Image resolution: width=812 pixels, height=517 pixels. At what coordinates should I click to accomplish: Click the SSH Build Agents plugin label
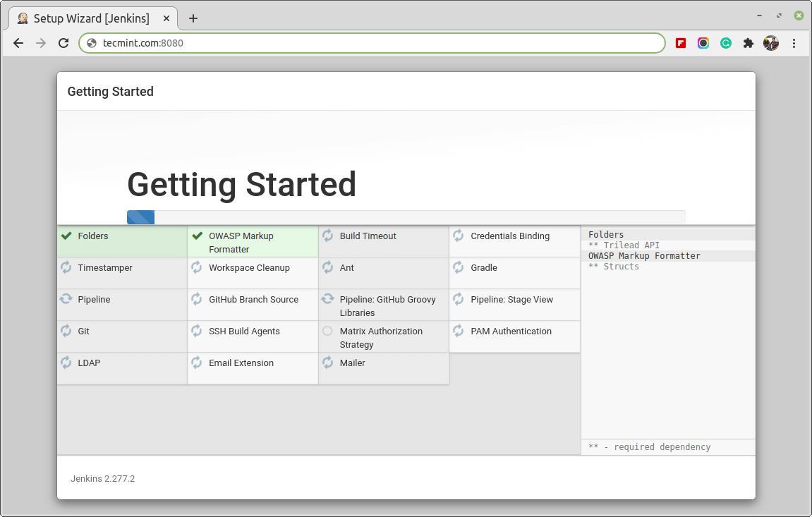point(244,332)
